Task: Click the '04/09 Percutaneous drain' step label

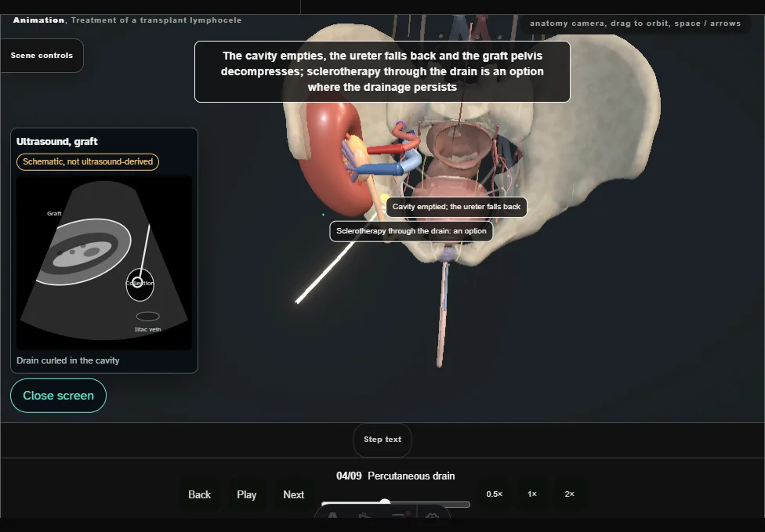Action: [395, 476]
